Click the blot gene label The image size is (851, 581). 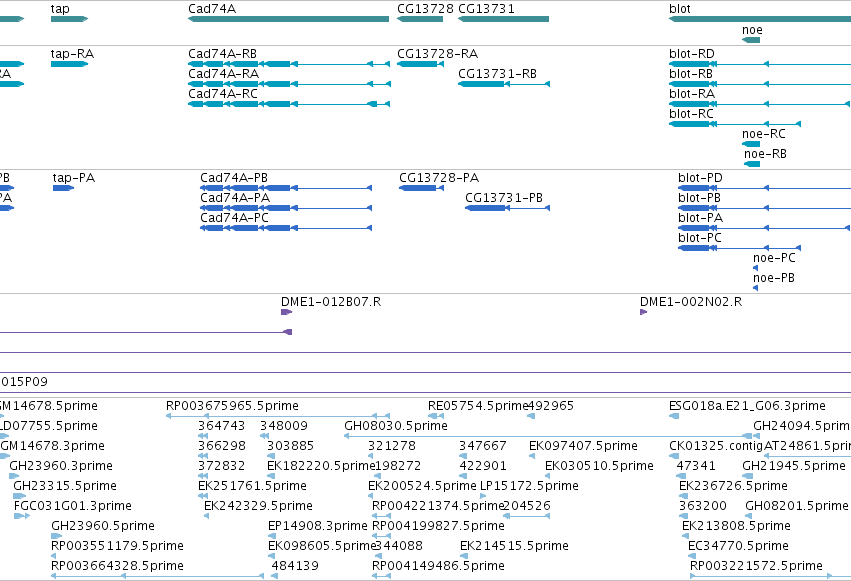click(680, 9)
